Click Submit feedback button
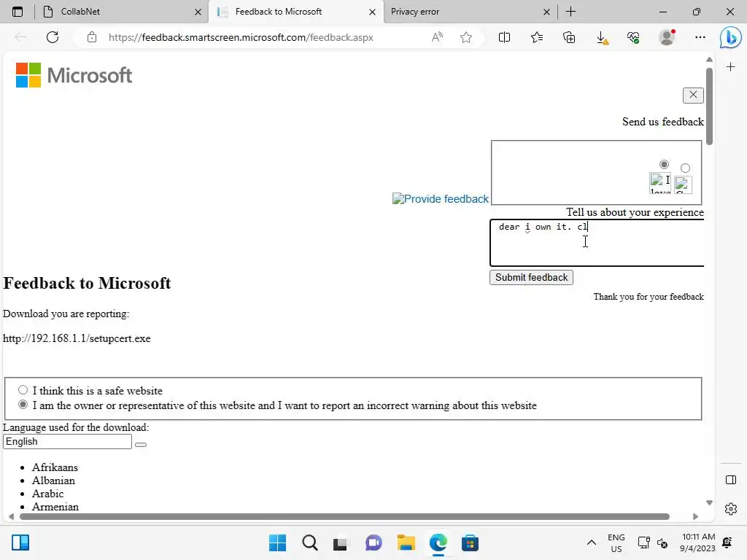 pyautogui.click(x=531, y=278)
